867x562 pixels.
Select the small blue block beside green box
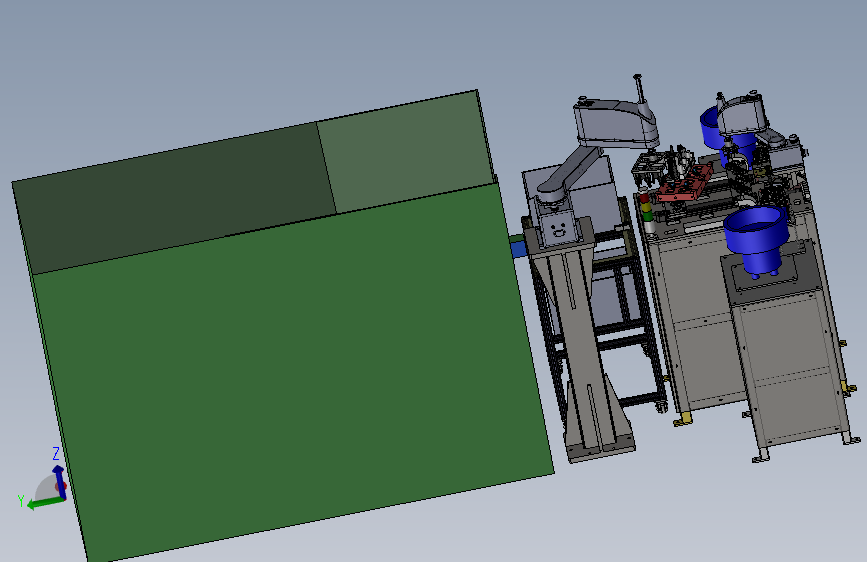tap(518, 247)
